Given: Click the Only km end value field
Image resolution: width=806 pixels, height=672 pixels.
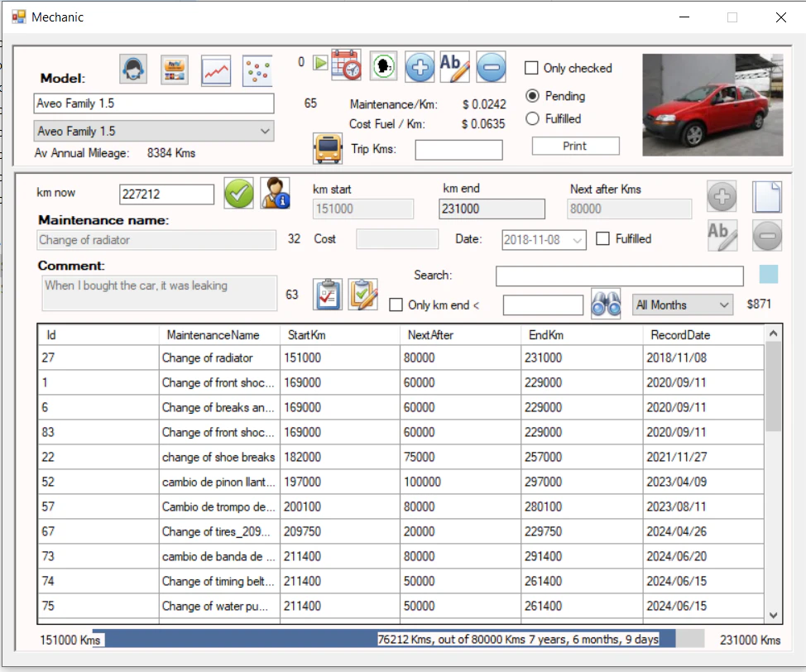Looking at the screenshot, I should [x=543, y=305].
